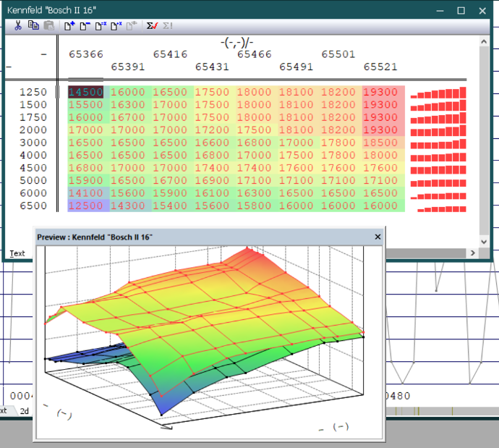The image size is (499, 448).
Task: Click row header 6000
Action: point(33,193)
